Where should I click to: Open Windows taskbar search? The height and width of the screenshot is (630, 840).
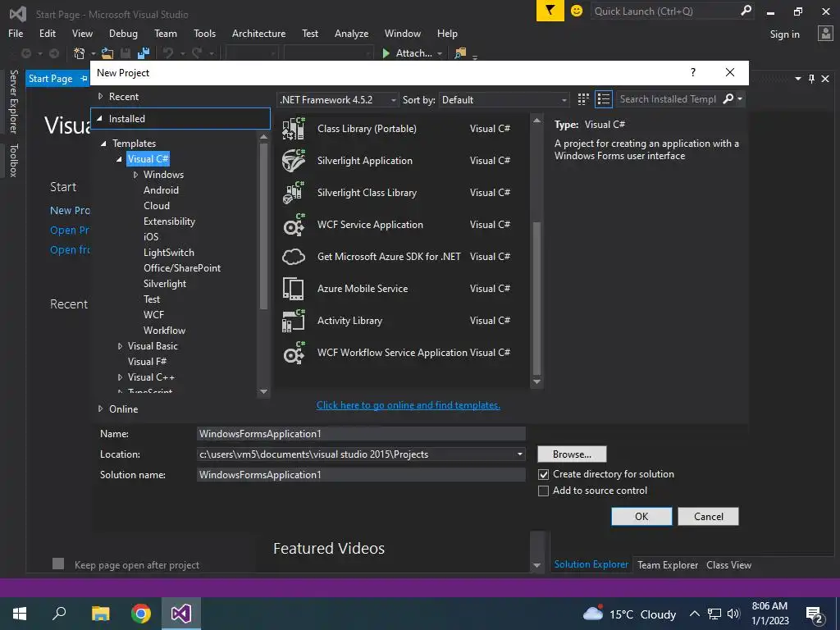point(59,614)
